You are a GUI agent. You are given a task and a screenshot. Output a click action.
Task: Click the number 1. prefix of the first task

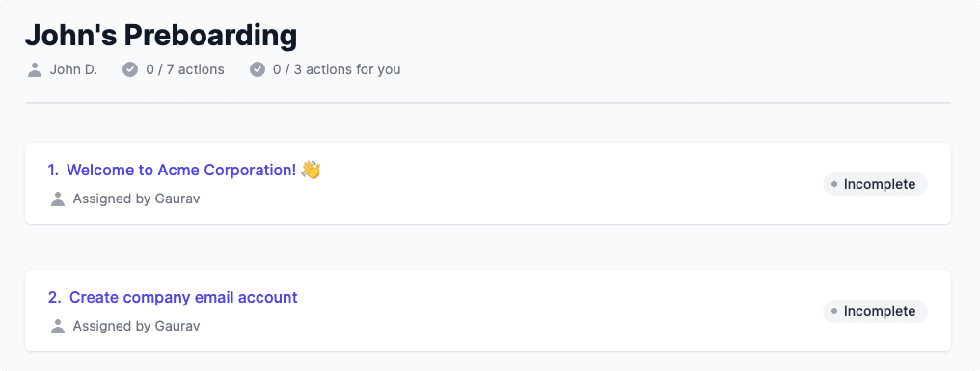pos(53,170)
